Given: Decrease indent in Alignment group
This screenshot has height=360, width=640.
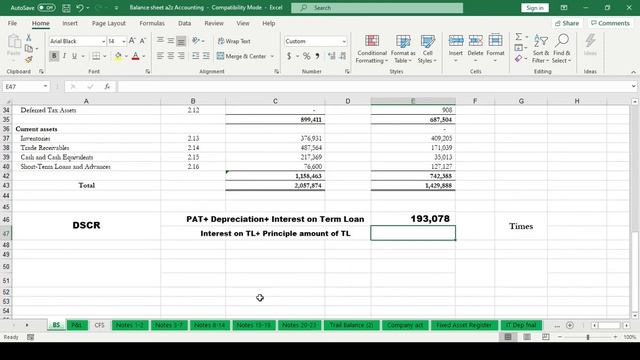Looking at the screenshot, I should pos(196,56).
